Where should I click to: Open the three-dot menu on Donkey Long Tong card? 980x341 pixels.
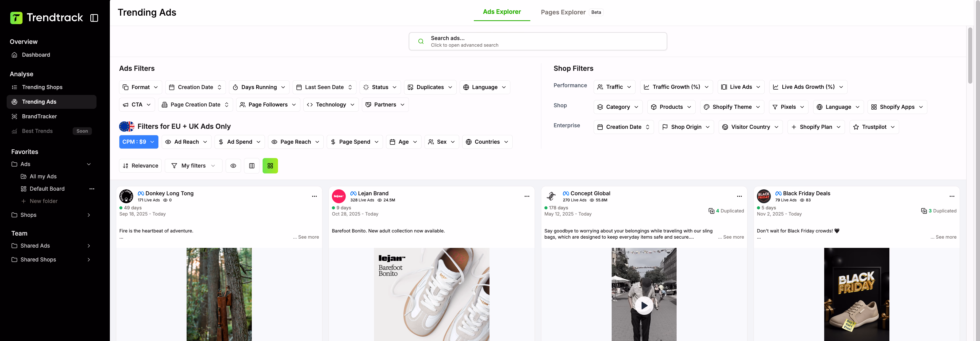click(x=314, y=196)
